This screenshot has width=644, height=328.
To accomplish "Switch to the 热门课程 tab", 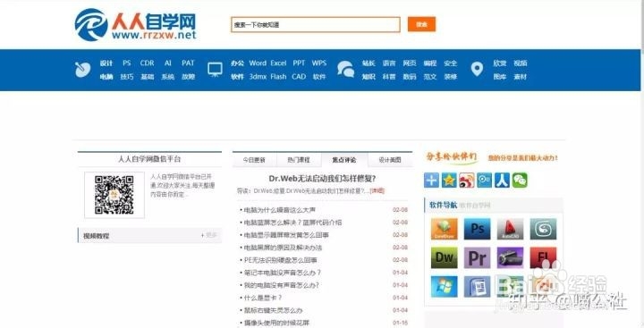I will click(299, 160).
